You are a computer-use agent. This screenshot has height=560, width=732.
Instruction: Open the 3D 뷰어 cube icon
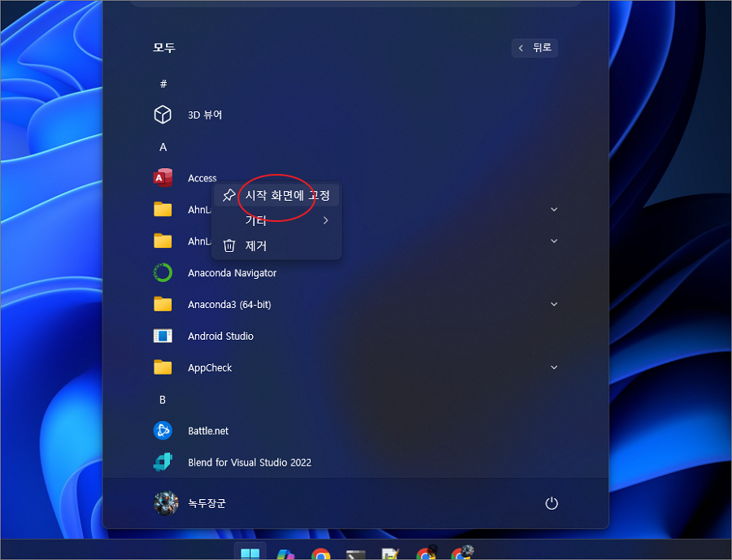pos(163,115)
